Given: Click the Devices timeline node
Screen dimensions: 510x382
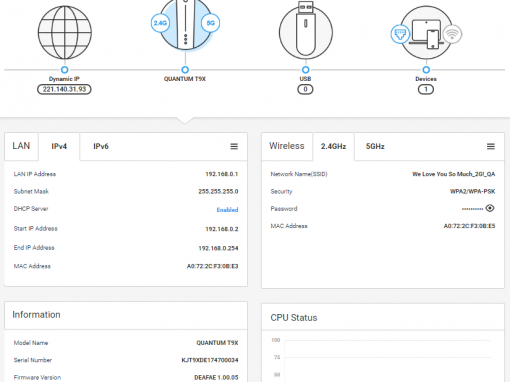Looking at the screenshot, I should 426,70.
